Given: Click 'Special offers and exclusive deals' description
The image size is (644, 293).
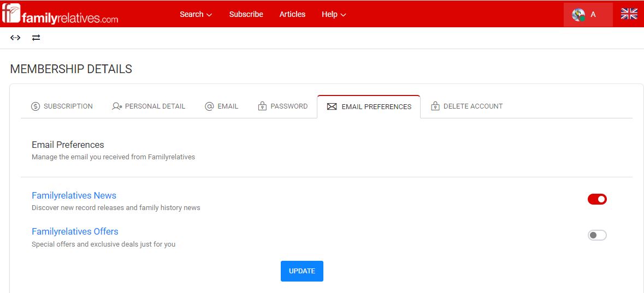Looking at the screenshot, I should [103, 244].
